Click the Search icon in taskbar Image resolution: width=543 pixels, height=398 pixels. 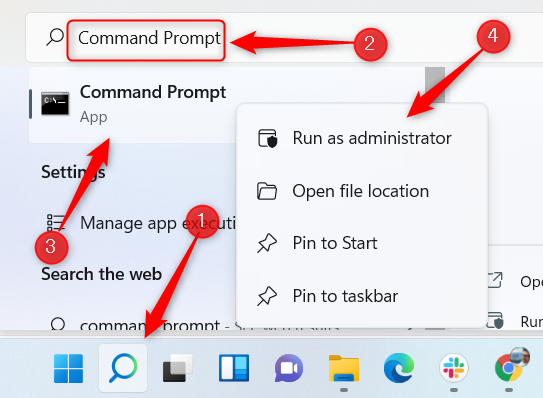pos(123,368)
